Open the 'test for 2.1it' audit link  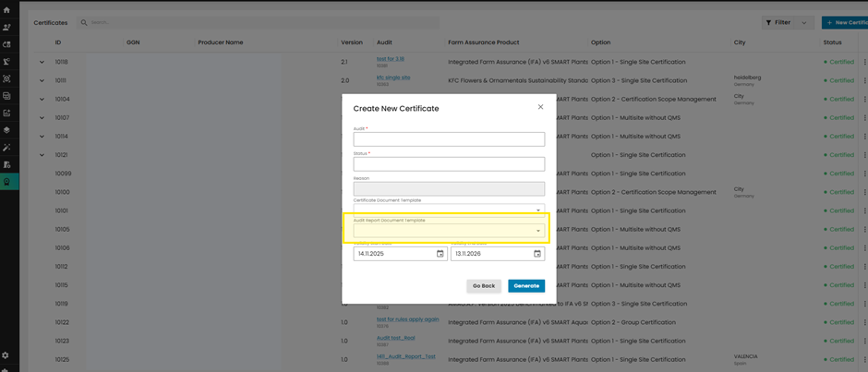[390, 59]
